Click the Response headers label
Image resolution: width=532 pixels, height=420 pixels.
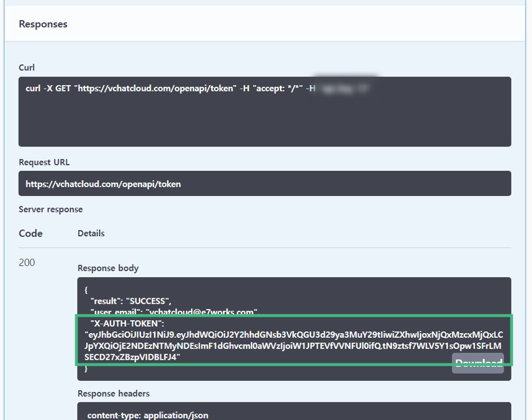pos(113,394)
